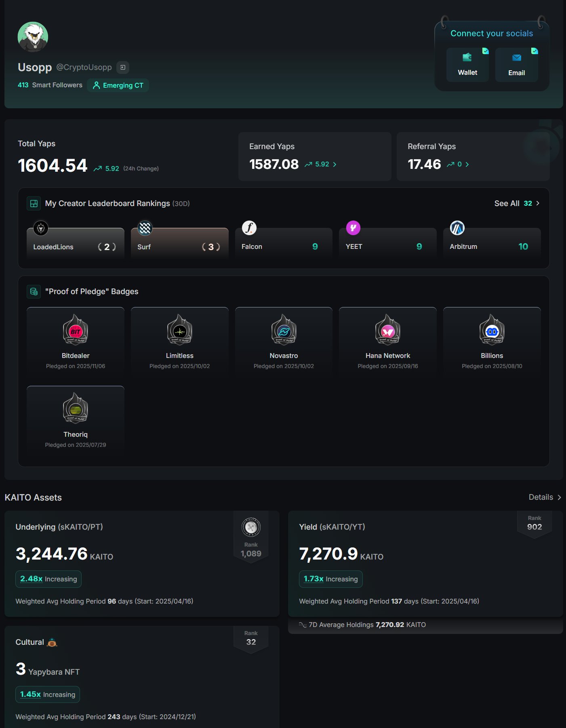Click 'Weighted Avg Holding Period 137 days' text

pyautogui.click(x=359, y=601)
